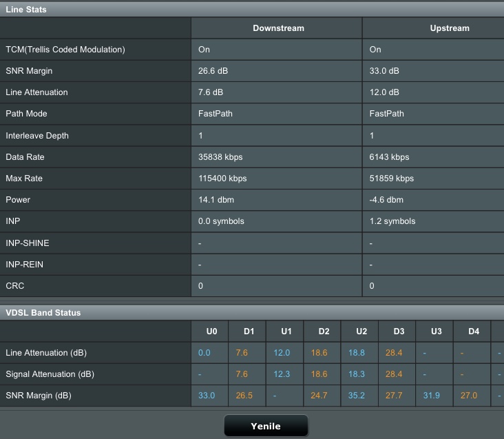Screen dimensions: 504x439
Task: Select U3 SNR Margin value 31.9
Action: [x=431, y=396]
